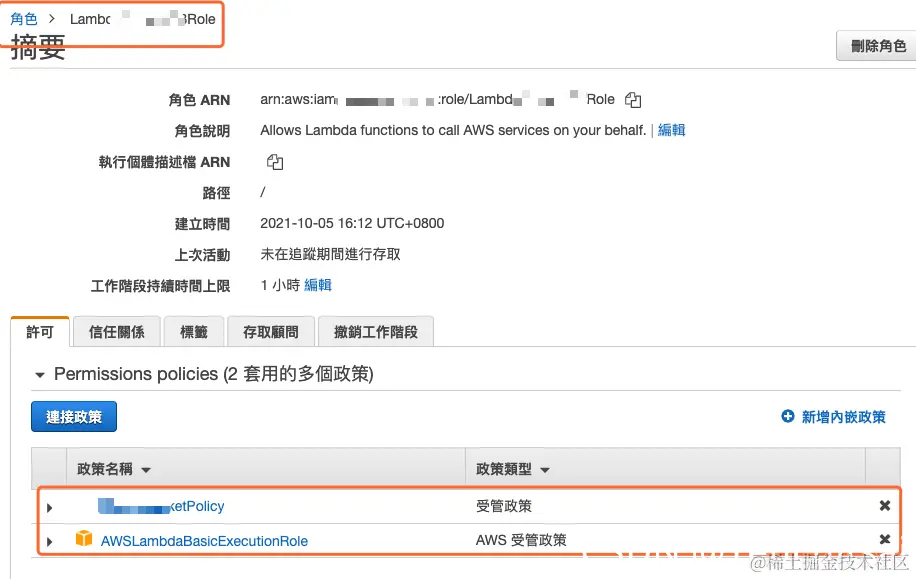Go to 角色 in the breadcrumb

coord(24,19)
